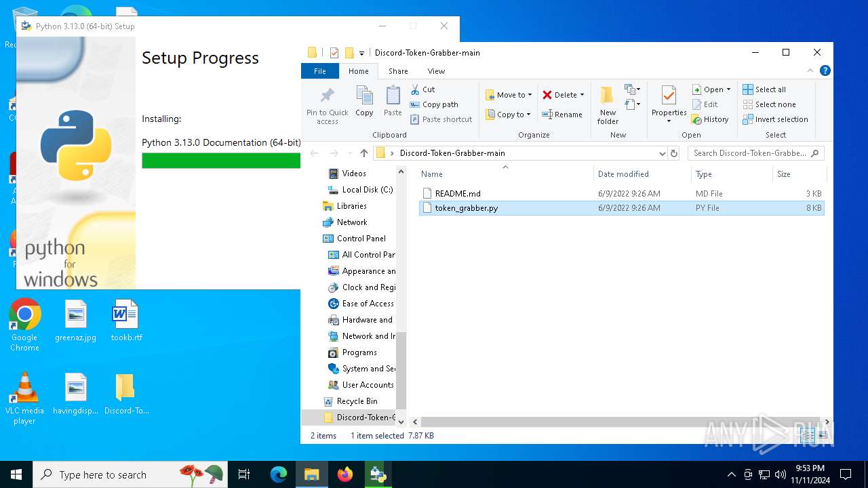Screen dimensions: 868x488
Task: Open Explorer Help question mark icon
Action: pos(825,70)
